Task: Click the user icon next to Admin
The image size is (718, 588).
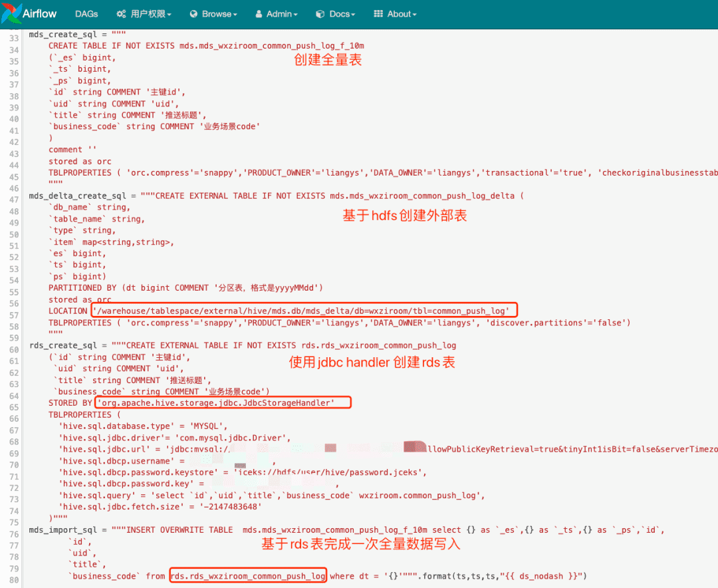Action: tap(258, 14)
